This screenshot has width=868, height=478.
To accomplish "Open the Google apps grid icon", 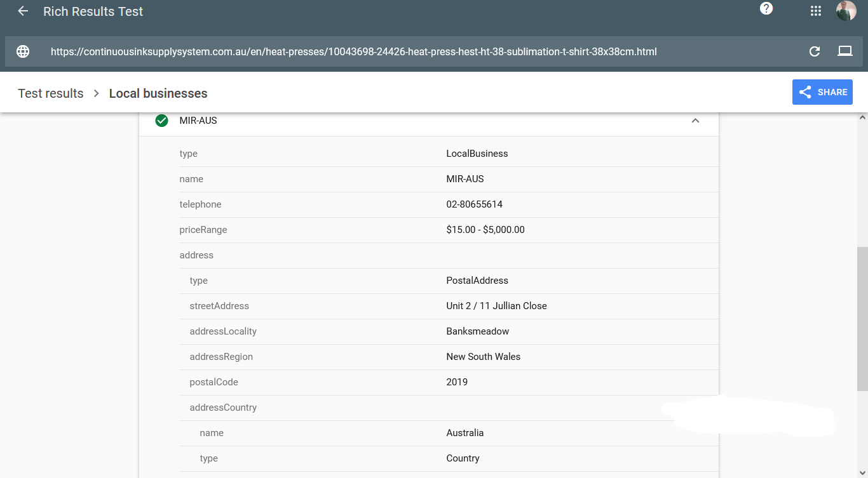I will click(x=816, y=11).
